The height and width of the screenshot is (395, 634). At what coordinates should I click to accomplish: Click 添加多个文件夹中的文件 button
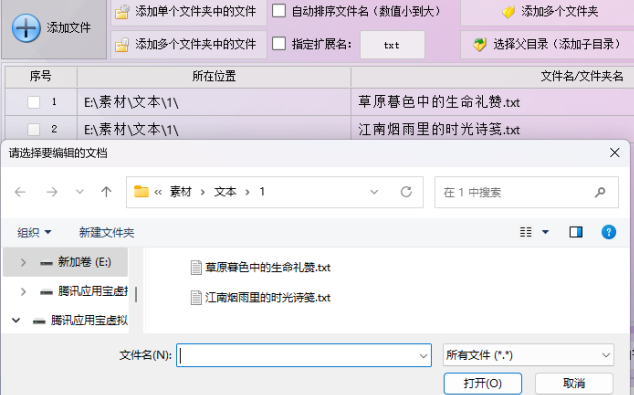click(x=188, y=44)
